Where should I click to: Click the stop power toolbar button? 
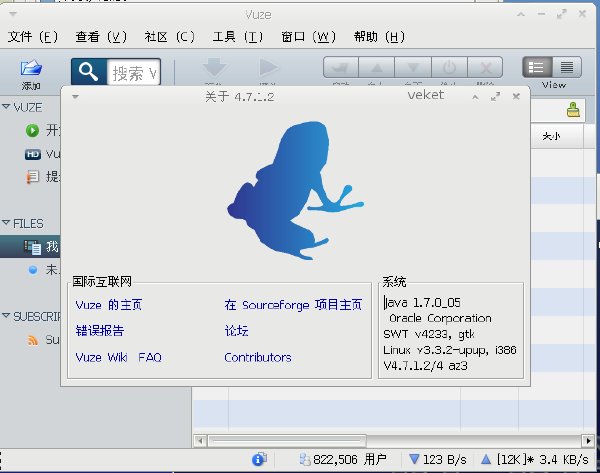click(x=449, y=68)
